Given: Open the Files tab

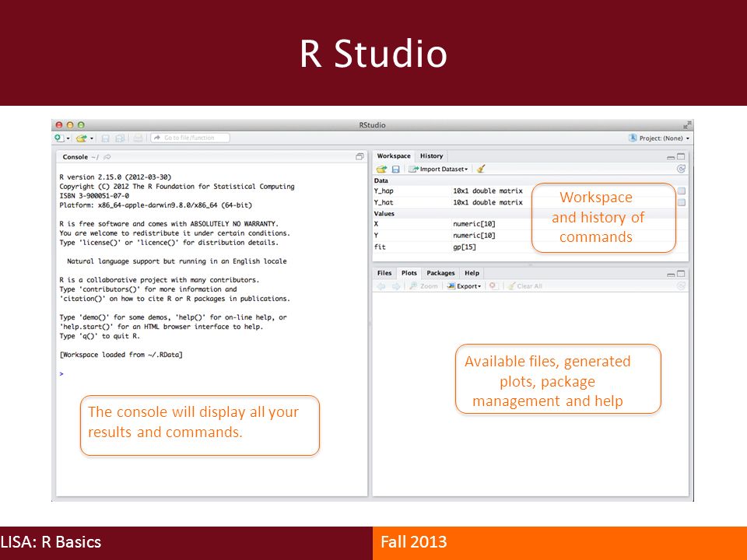Looking at the screenshot, I should coord(384,273).
